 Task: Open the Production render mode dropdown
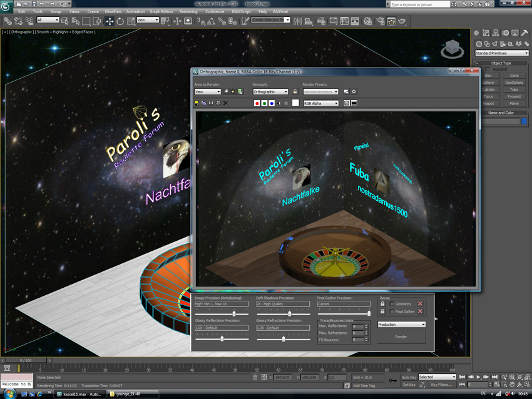point(402,325)
